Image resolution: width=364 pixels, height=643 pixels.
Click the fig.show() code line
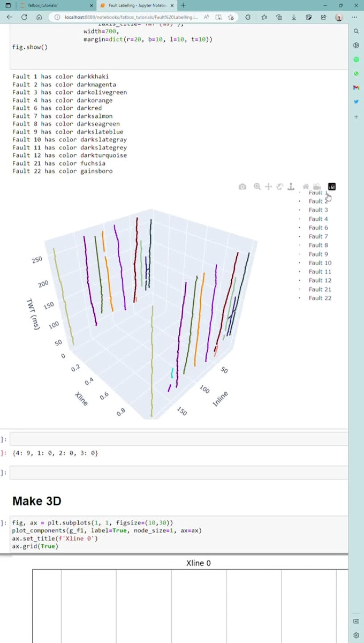pos(30,47)
